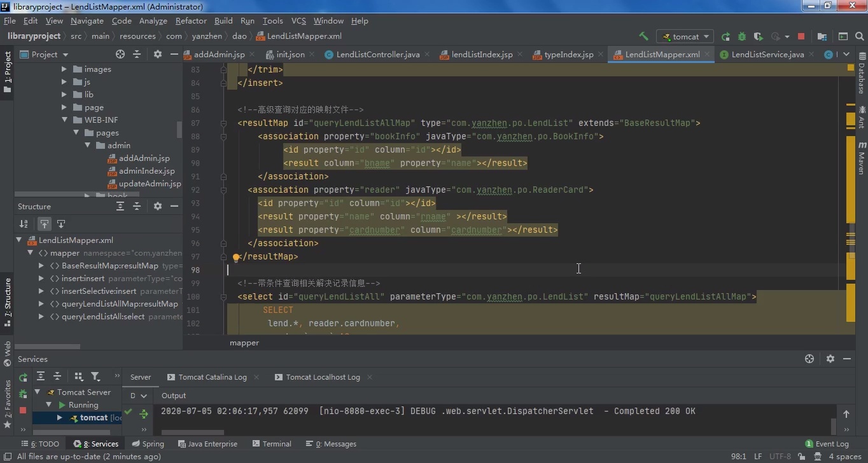Click the lightbulb intention icon on line 97
The width and height of the screenshot is (868, 463).
[235, 258]
